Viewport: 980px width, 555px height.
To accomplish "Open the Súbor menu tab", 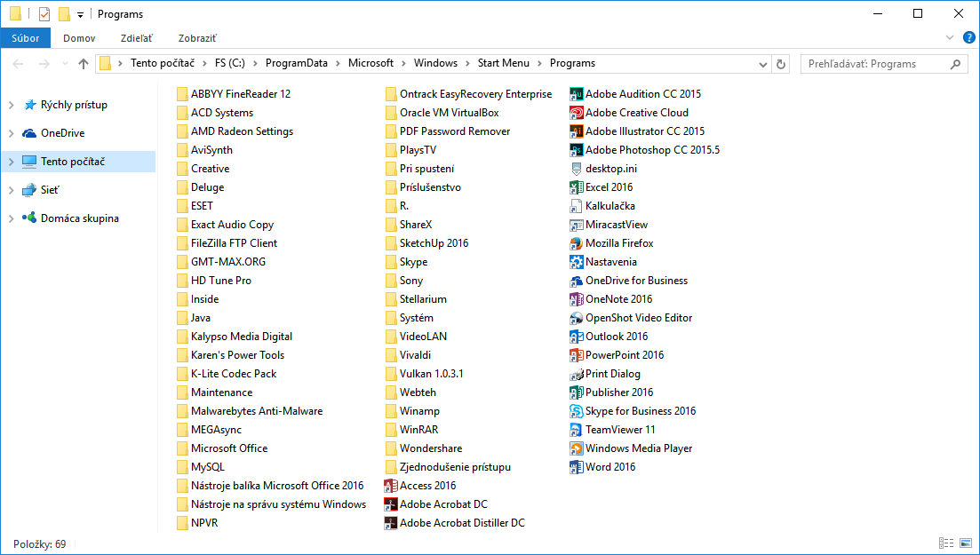I will [x=25, y=38].
